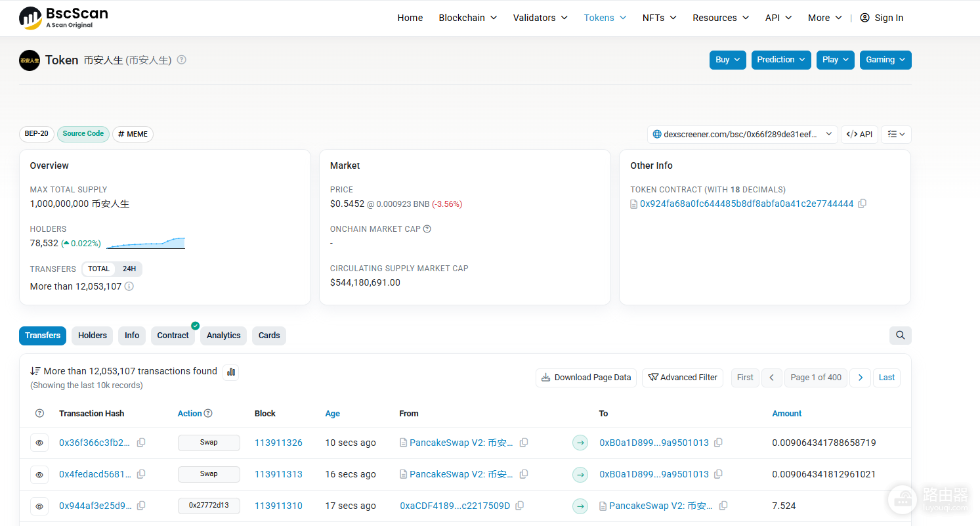Image resolution: width=980 pixels, height=526 pixels.
Task: Click the contract file icon beside the address
Action: 634,204
